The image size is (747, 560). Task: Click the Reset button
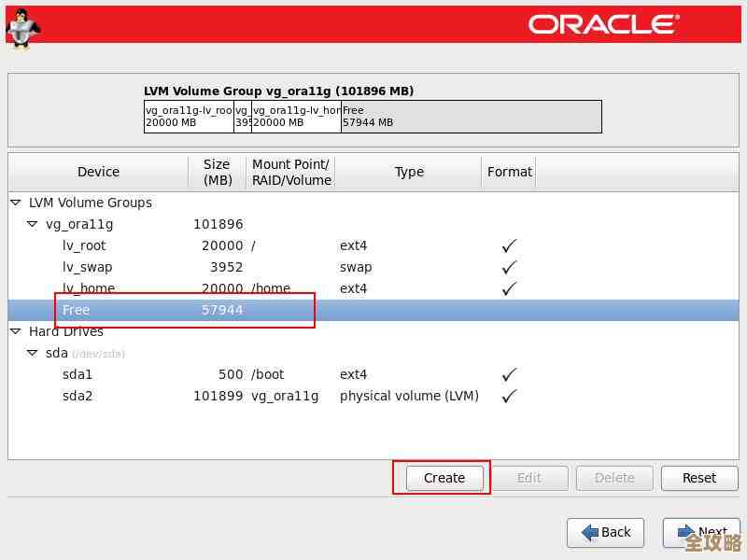pos(698,478)
